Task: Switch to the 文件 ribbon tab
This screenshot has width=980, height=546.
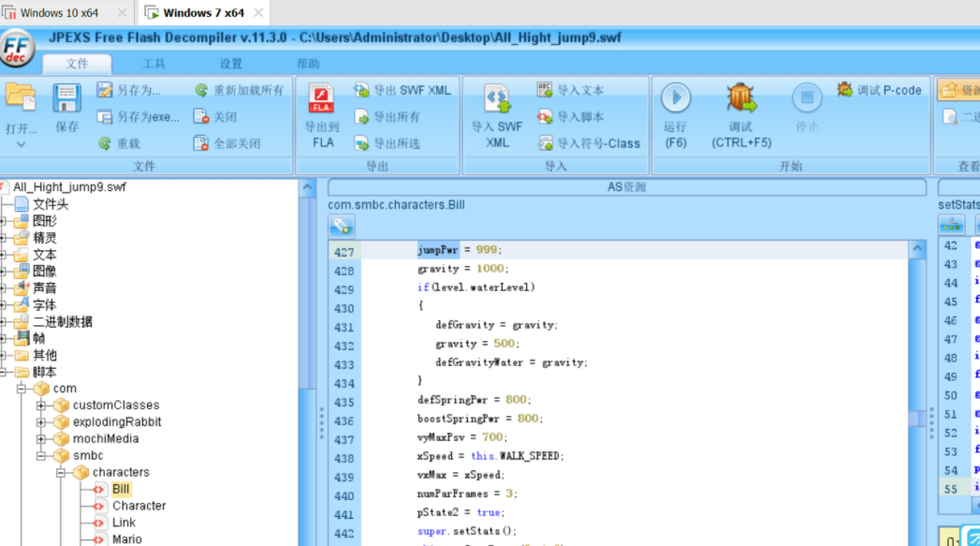Action: (77, 64)
